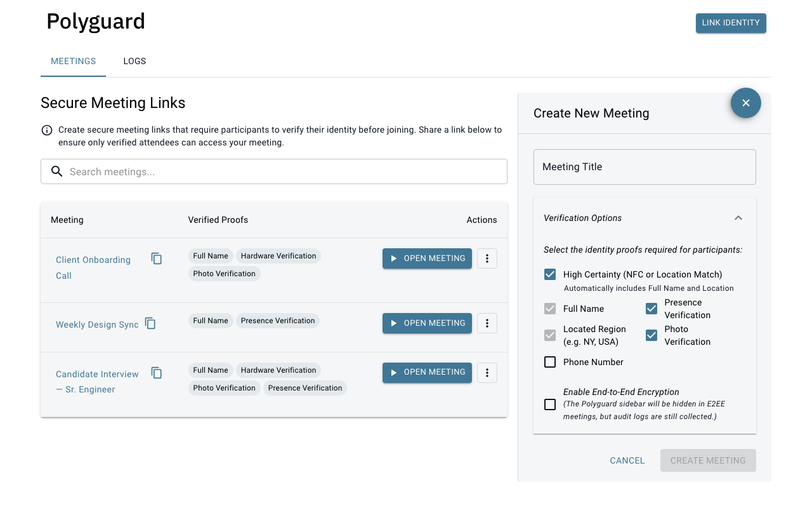Close the Create New Meeting panel
Screen dimensions: 812x508
coord(745,103)
